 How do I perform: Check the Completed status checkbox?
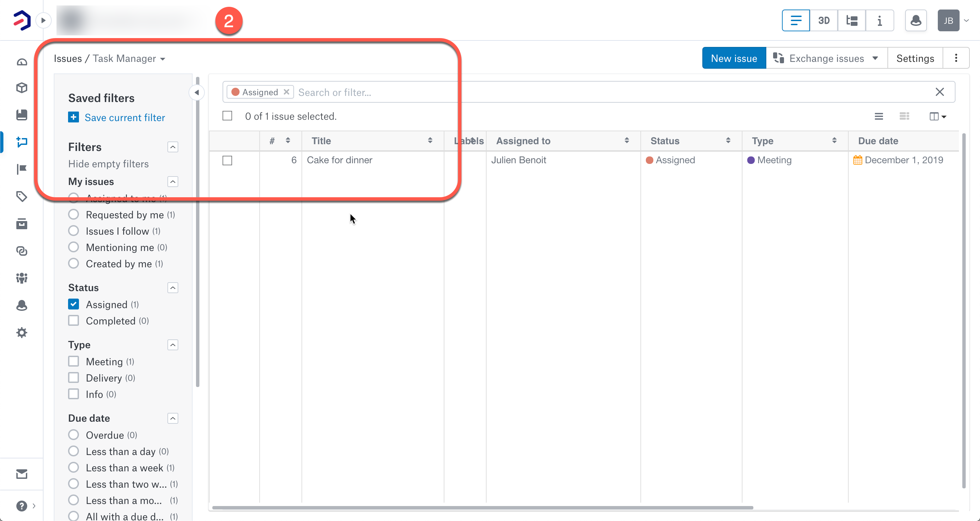73,321
